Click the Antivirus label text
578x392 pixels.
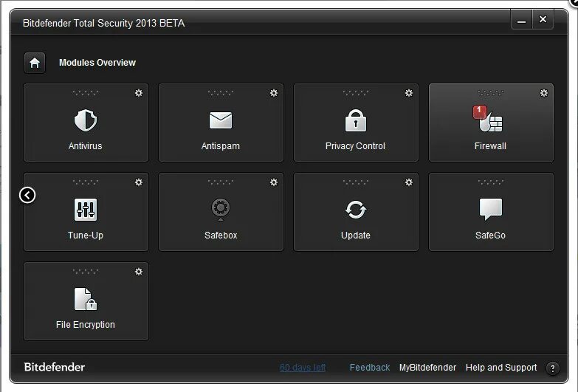click(x=85, y=146)
